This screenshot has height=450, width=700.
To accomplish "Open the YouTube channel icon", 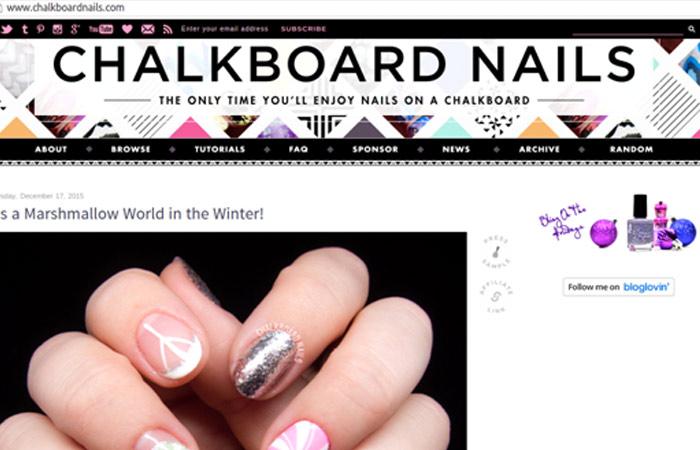I will (x=101, y=29).
